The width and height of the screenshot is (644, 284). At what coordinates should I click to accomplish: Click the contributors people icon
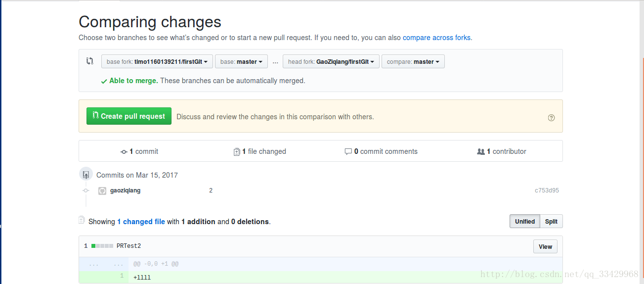tap(481, 152)
